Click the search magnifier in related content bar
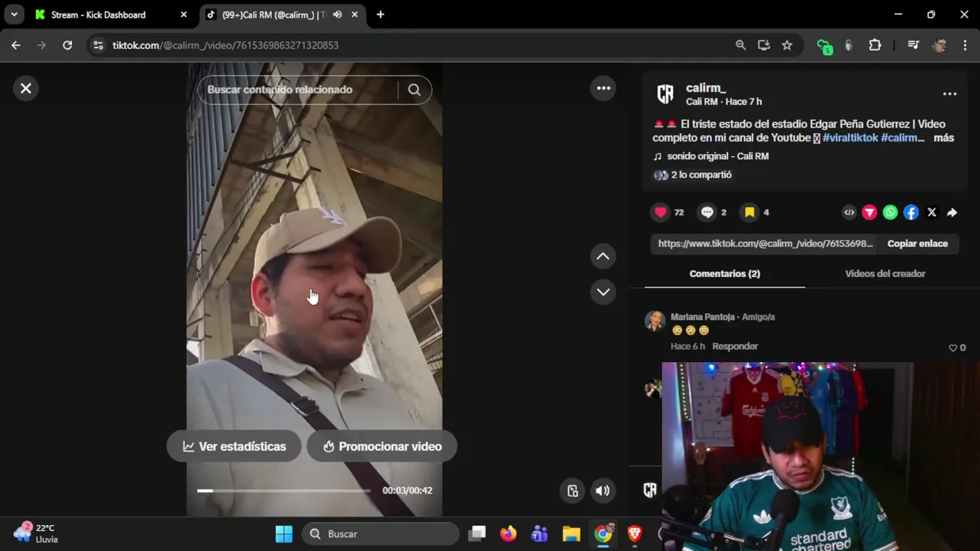The width and height of the screenshot is (980, 551). [x=414, y=90]
